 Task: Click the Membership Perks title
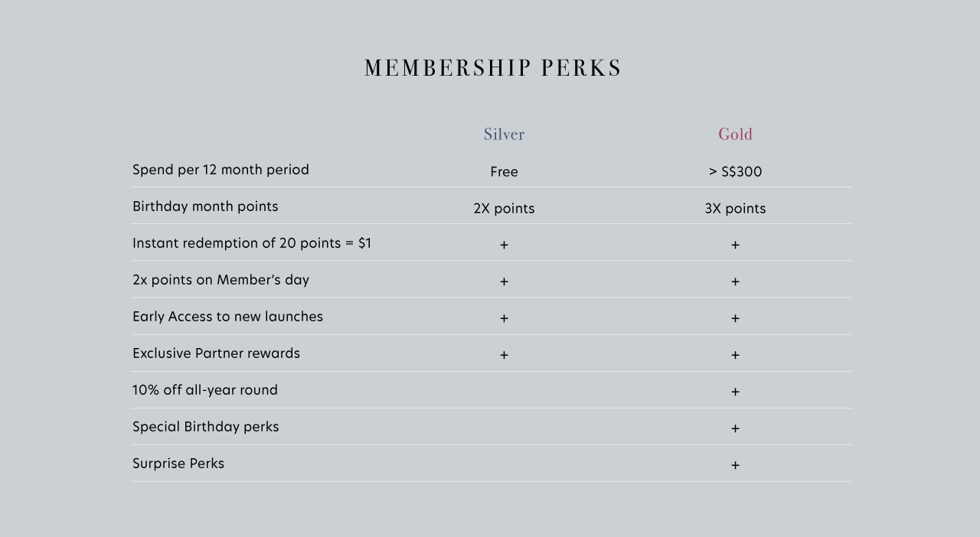pos(493,68)
